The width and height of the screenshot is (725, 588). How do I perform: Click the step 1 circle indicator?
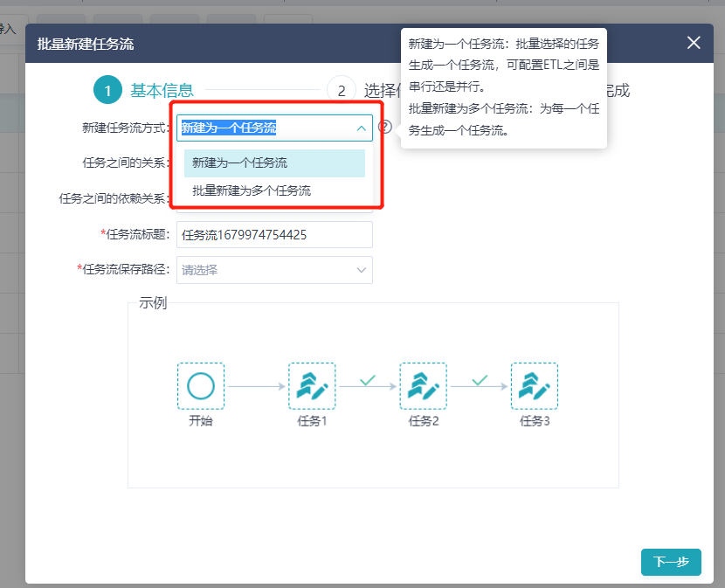coord(107,90)
